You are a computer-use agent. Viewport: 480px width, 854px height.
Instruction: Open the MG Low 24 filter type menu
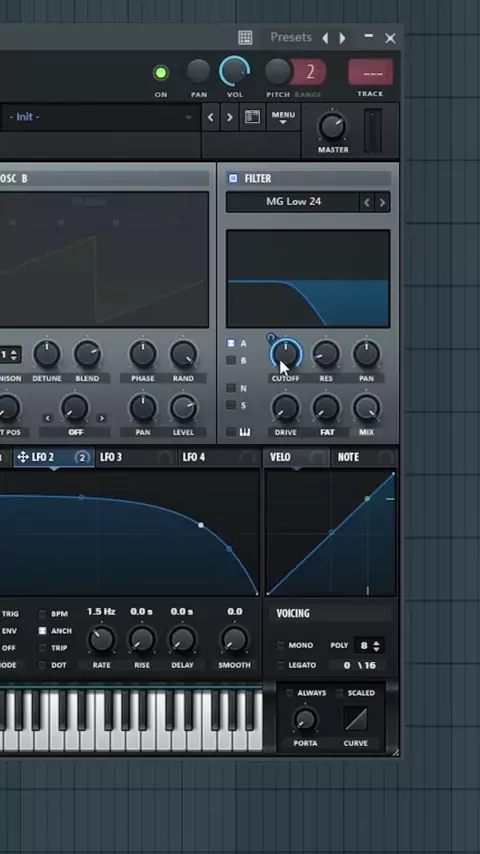(x=293, y=202)
